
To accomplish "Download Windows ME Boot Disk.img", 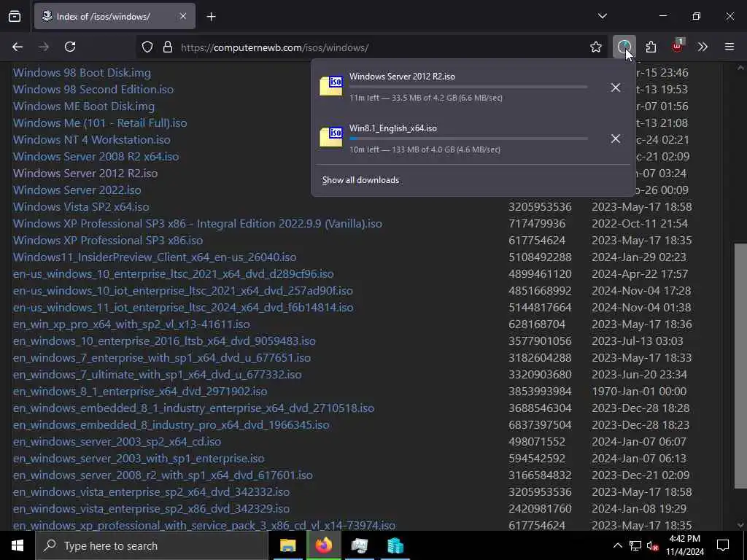I will click(84, 106).
